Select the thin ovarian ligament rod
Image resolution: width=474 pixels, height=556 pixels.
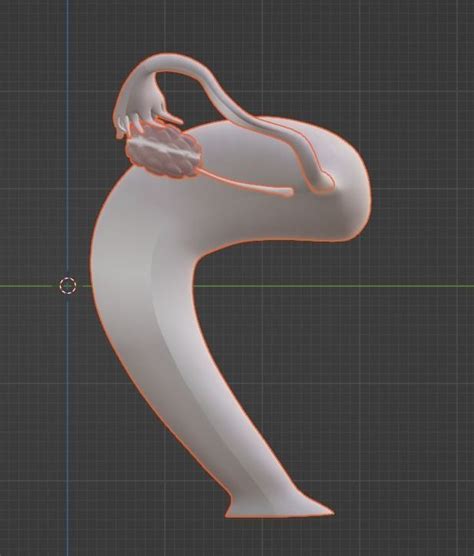(246, 182)
